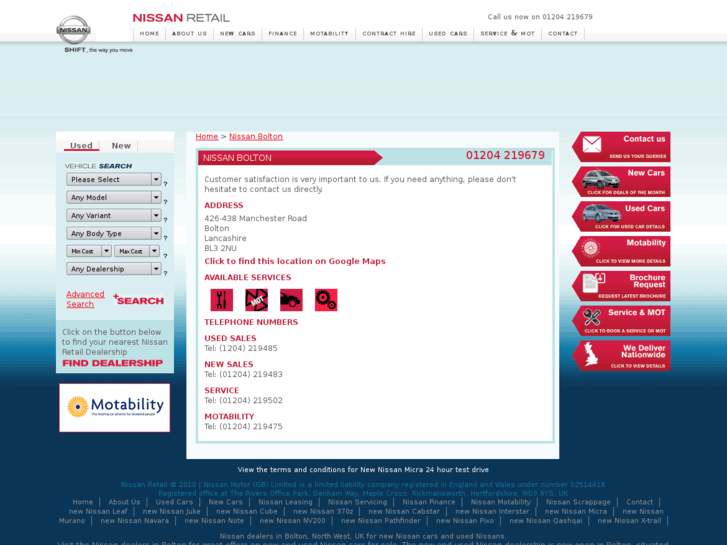Click the red Search button
This screenshot has width=727, height=545.
point(138,300)
